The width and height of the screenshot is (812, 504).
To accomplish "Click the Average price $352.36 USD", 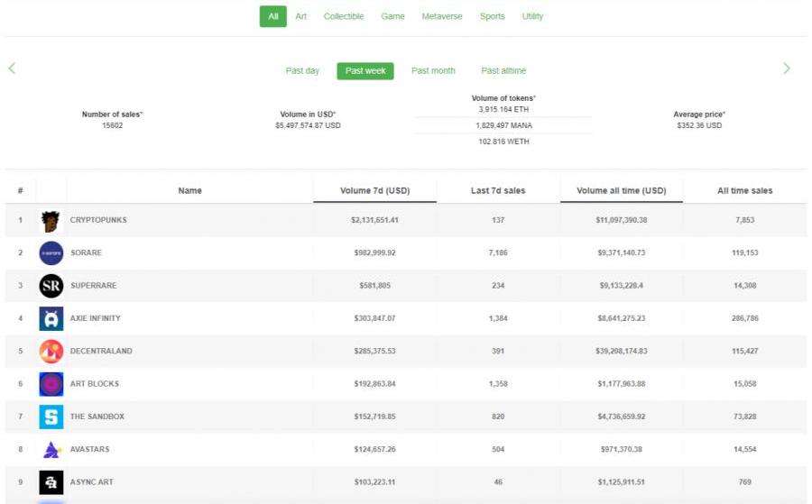I will (x=699, y=125).
